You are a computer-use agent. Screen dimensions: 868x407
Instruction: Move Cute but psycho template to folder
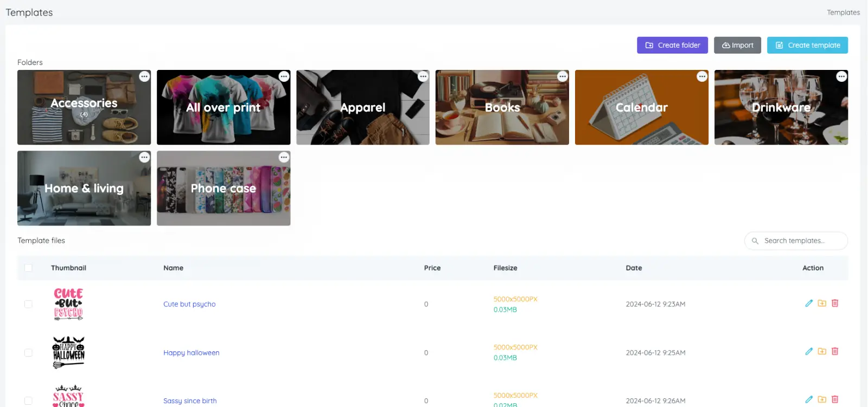tap(822, 303)
